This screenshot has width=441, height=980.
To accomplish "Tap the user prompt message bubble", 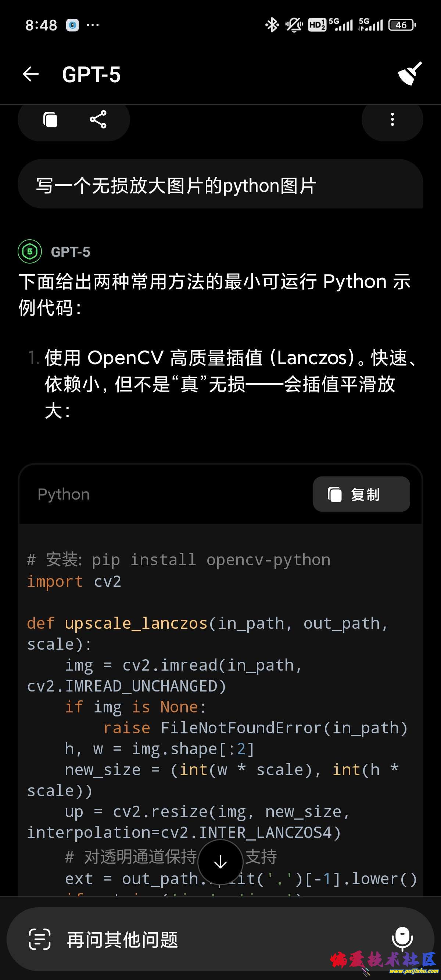I will (x=220, y=186).
